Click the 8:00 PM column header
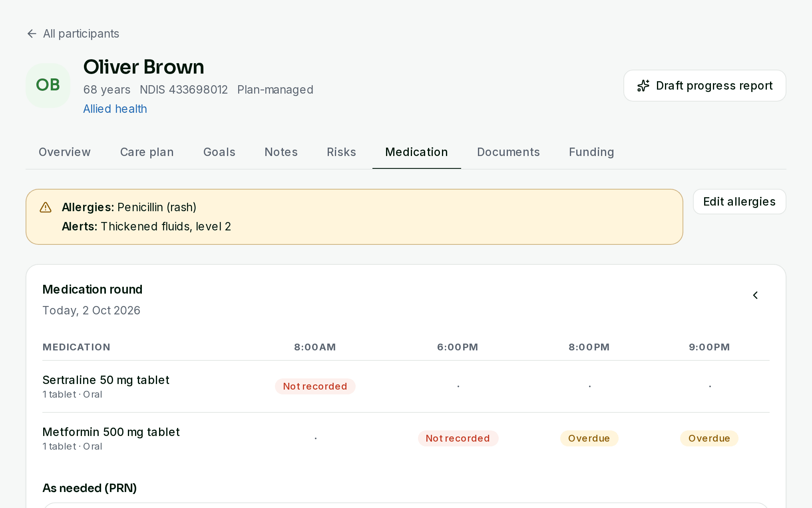Viewport: 812px width, 508px height. (589, 347)
